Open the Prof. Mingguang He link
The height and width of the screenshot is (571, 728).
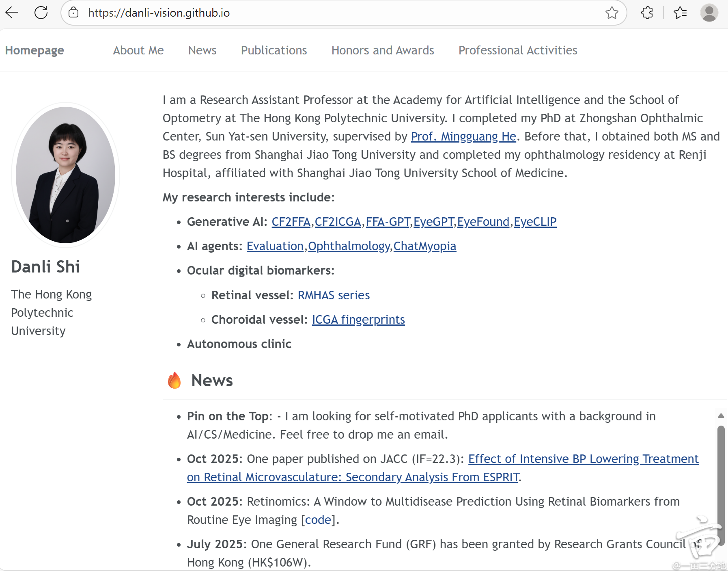(x=463, y=136)
